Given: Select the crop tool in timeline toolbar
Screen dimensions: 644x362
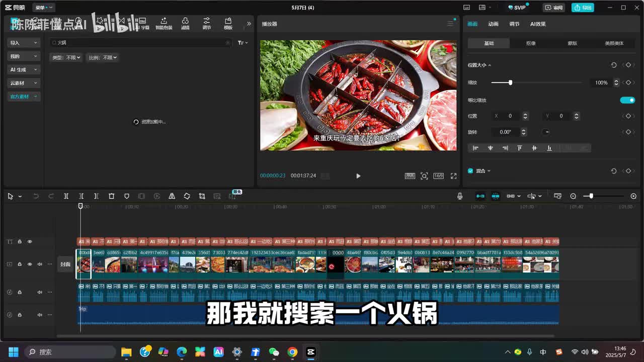Looking at the screenshot, I should click(x=202, y=196).
